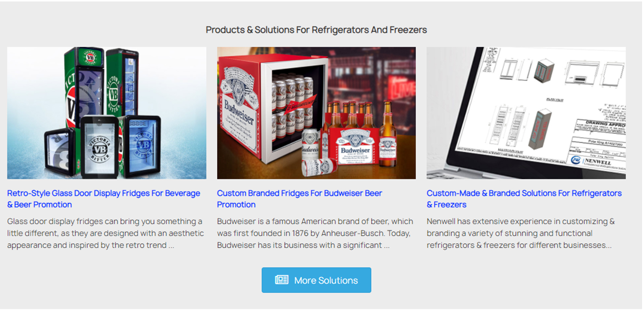
Task: Click the newspaper icon in More Solutions button
Action: coord(282,280)
